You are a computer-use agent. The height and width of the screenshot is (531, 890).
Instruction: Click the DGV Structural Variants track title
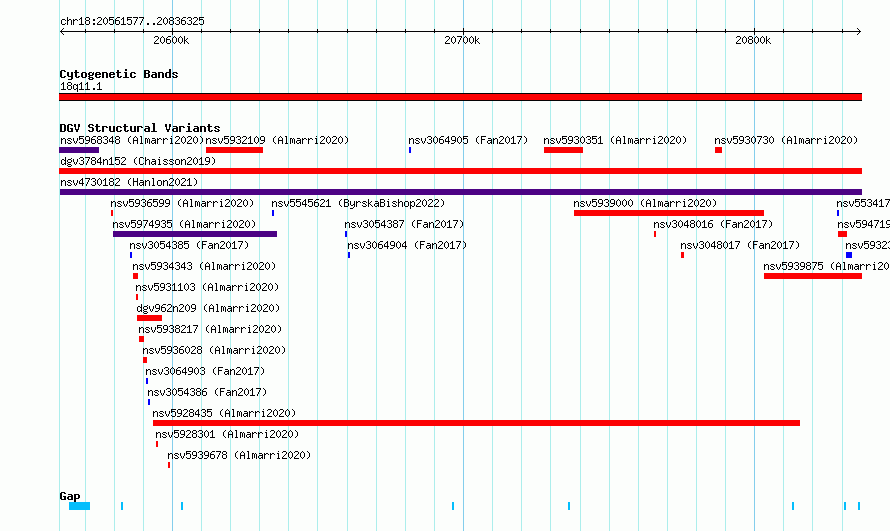140,128
